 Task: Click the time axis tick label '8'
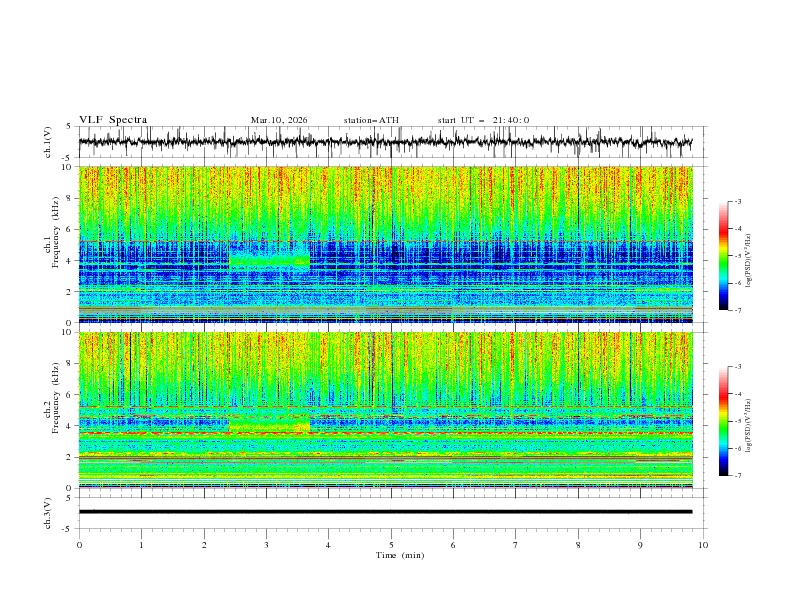578,545
